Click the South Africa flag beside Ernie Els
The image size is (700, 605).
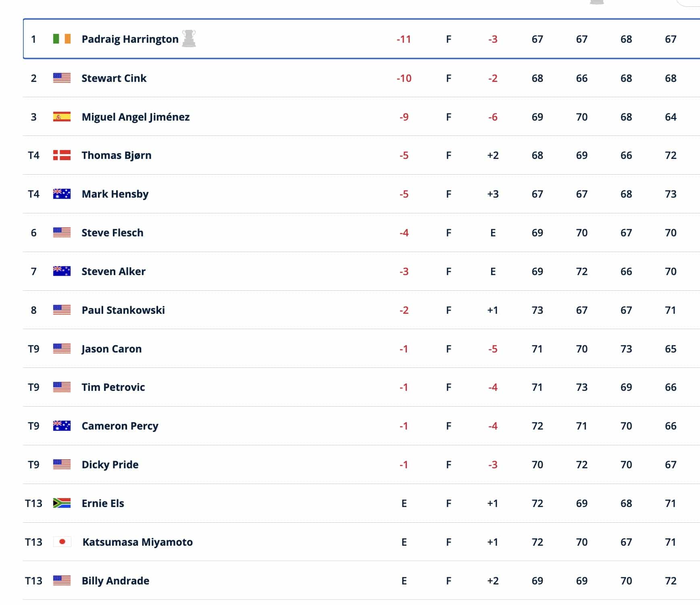tap(62, 503)
